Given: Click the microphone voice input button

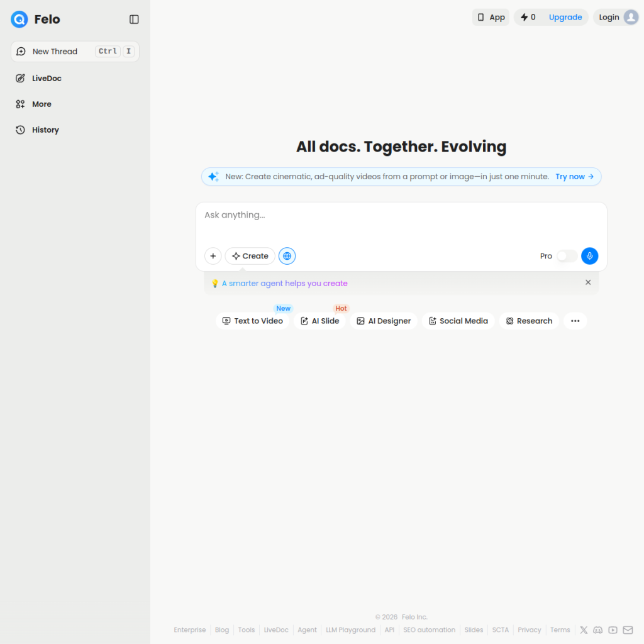Looking at the screenshot, I should point(589,256).
